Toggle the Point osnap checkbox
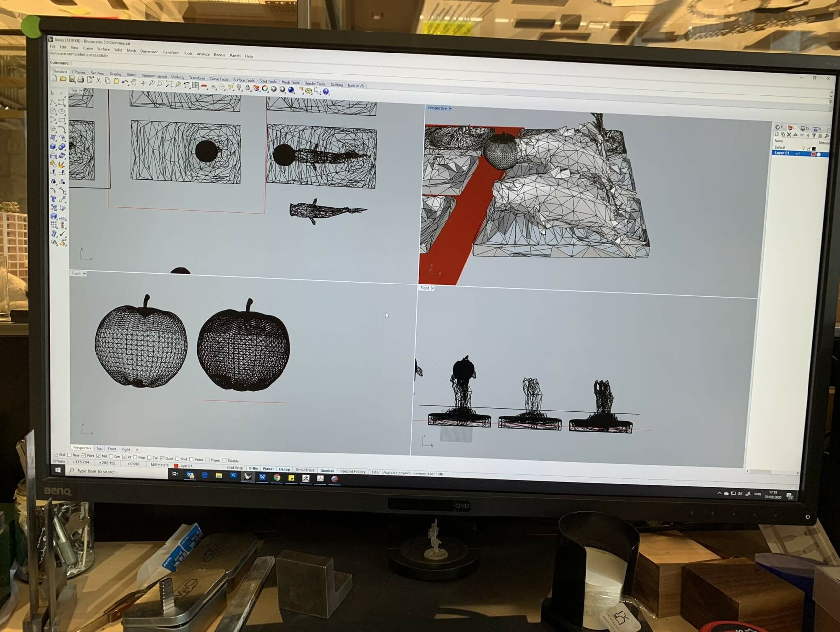 pyautogui.click(x=84, y=455)
